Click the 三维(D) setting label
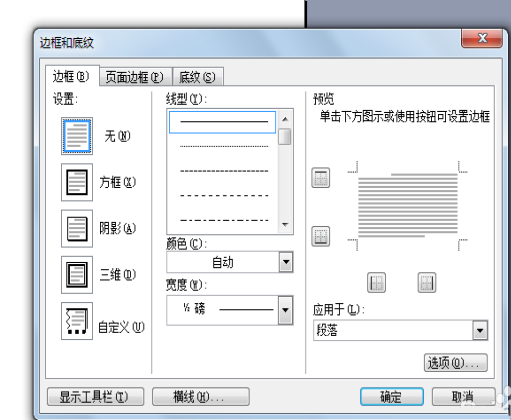The image size is (511, 420). pyautogui.click(x=118, y=275)
